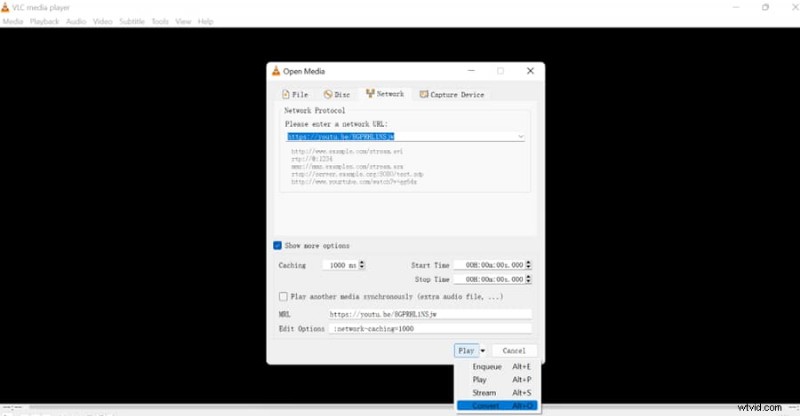
Task: Switch to the Capture Device tab
Action: [x=452, y=94]
